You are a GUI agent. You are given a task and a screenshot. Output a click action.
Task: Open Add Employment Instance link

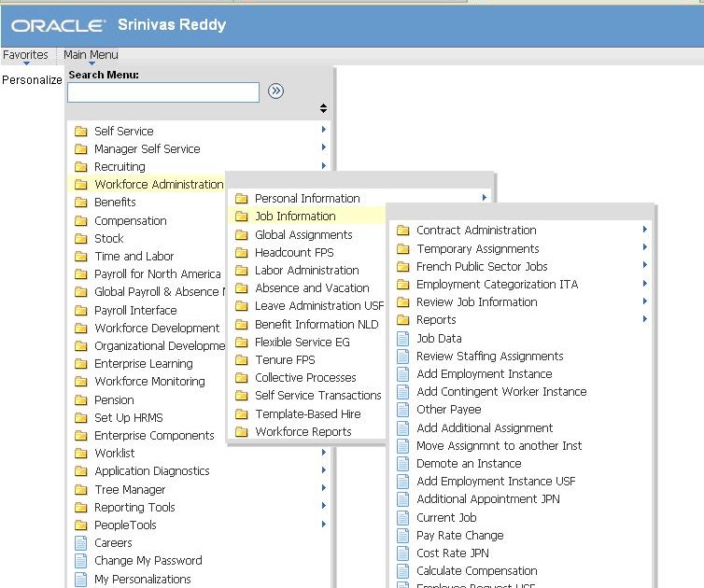pos(484,374)
